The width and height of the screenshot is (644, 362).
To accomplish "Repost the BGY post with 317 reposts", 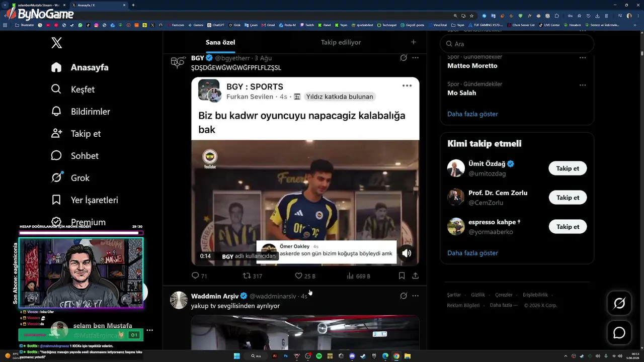I will 253,276.
